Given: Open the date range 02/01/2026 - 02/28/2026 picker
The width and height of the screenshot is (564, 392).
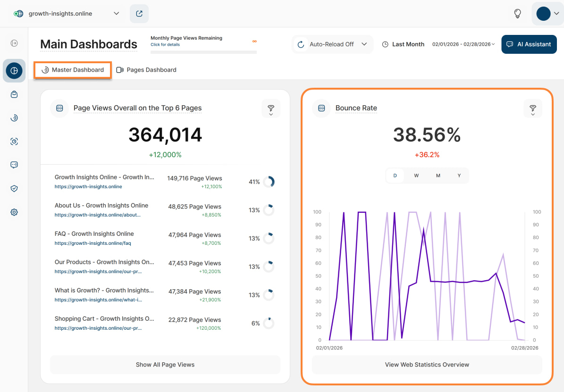Looking at the screenshot, I should pyautogui.click(x=463, y=44).
